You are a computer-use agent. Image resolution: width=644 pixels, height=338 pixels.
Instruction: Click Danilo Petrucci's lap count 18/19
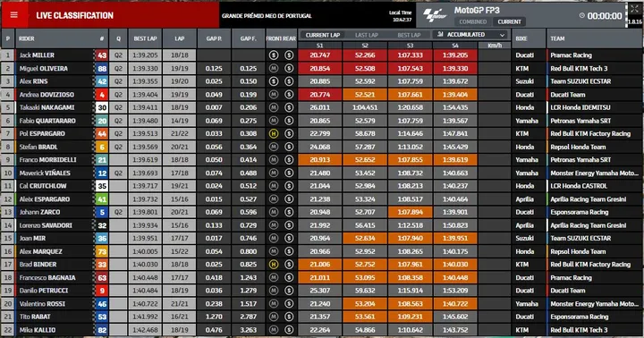180,291
